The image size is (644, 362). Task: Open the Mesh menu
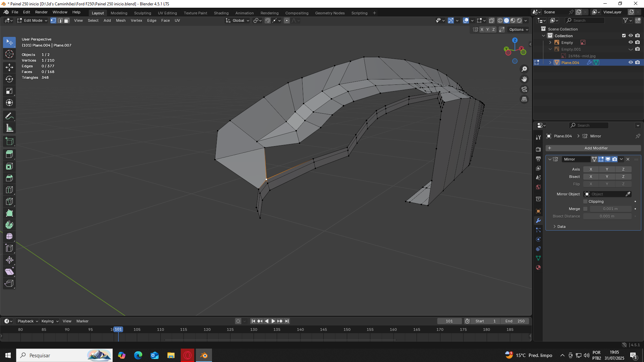(120, 21)
